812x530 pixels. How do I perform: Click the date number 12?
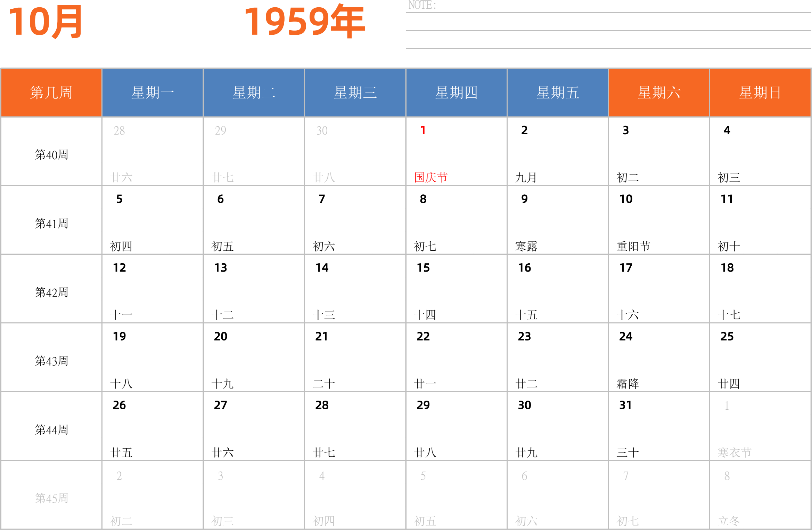click(x=119, y=268)
